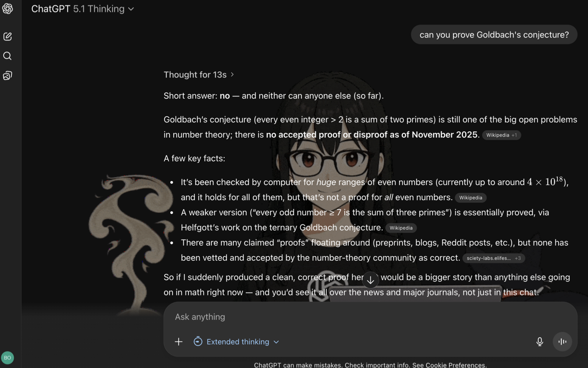Click the plus attach icon
The image size is (588, 368).
click(179, 341)
